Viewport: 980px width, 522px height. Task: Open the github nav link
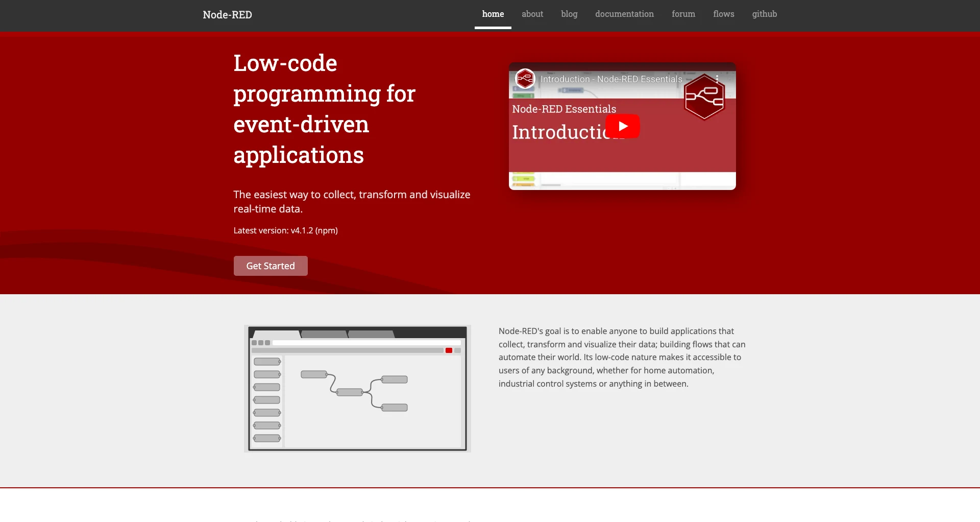point(765,14)
